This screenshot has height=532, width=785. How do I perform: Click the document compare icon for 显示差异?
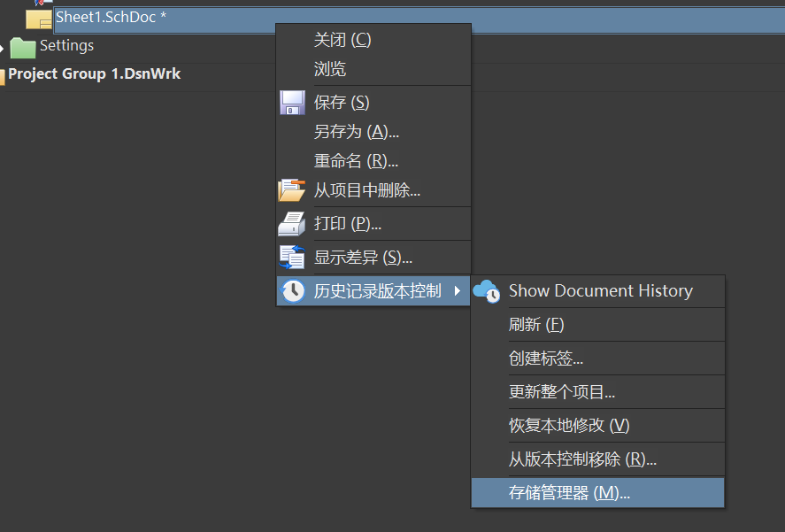(x=292, y=258)
